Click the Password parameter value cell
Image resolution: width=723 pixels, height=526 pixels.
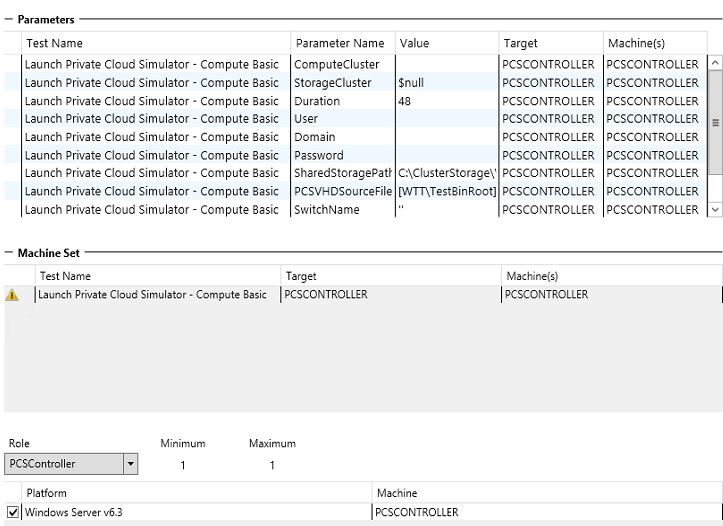pyautogui.click(x=446, y=155)
